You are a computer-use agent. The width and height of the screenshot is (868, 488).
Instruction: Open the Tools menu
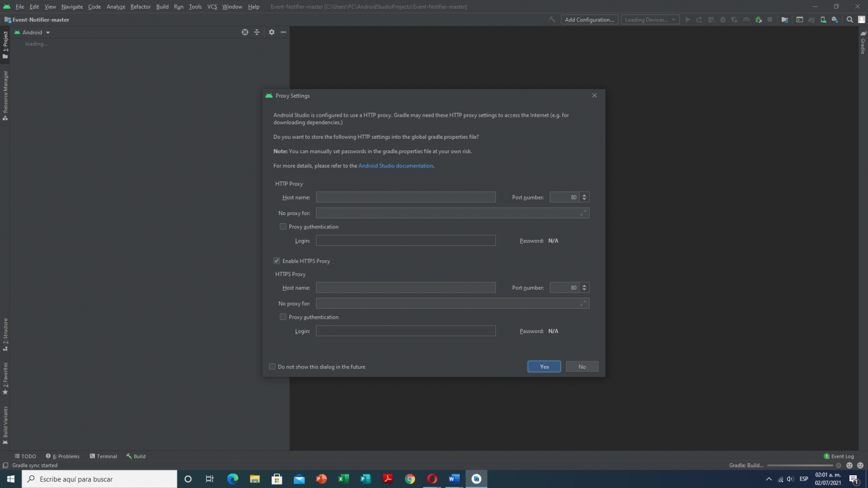click(196, 7)
